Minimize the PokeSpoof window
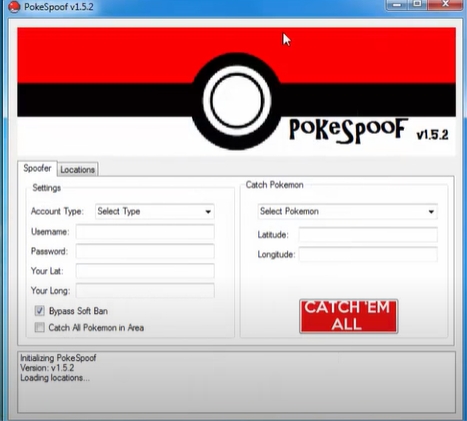This screenshot has height=421, width=467. pyautogui.click(x=397, y=5)
